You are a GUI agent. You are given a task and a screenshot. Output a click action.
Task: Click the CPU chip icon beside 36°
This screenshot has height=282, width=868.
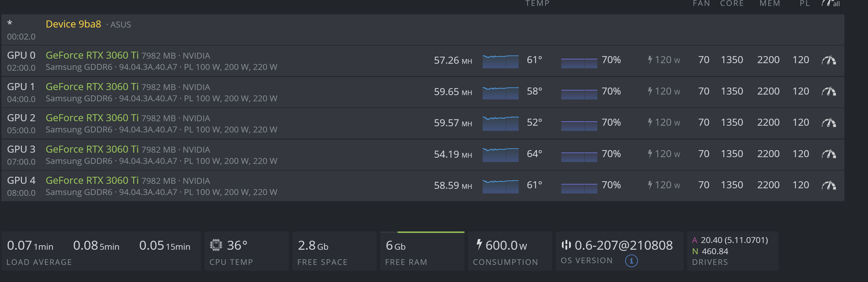(x=216, y=245)
